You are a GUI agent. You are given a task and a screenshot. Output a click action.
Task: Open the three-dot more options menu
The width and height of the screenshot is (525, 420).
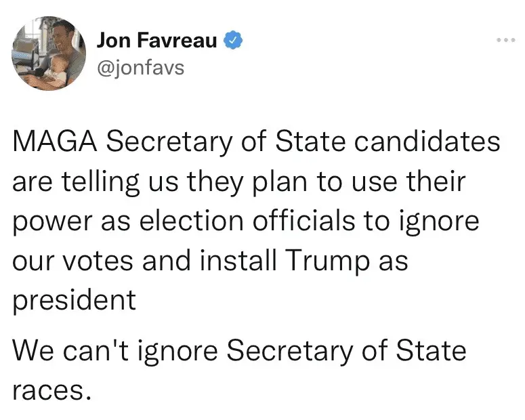505,41
